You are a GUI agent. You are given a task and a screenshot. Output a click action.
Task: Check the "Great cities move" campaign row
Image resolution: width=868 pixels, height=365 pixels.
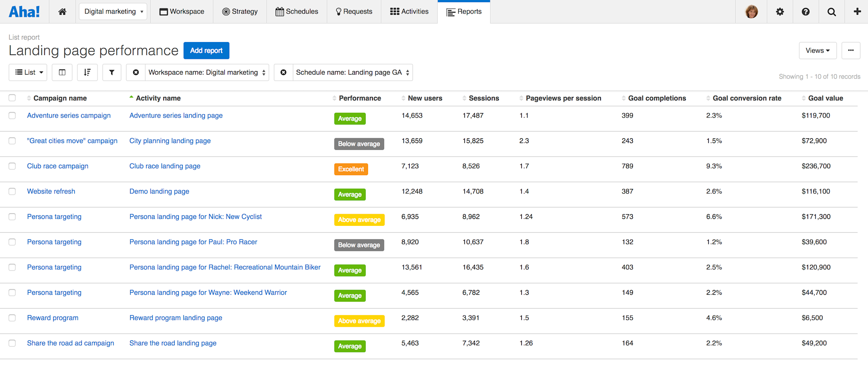[12, 141]
